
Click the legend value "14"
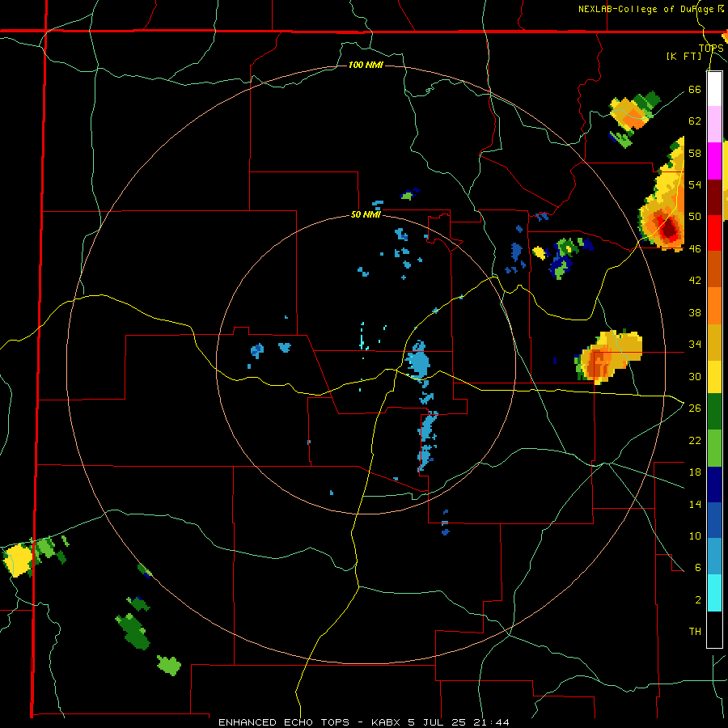[695, 504]
